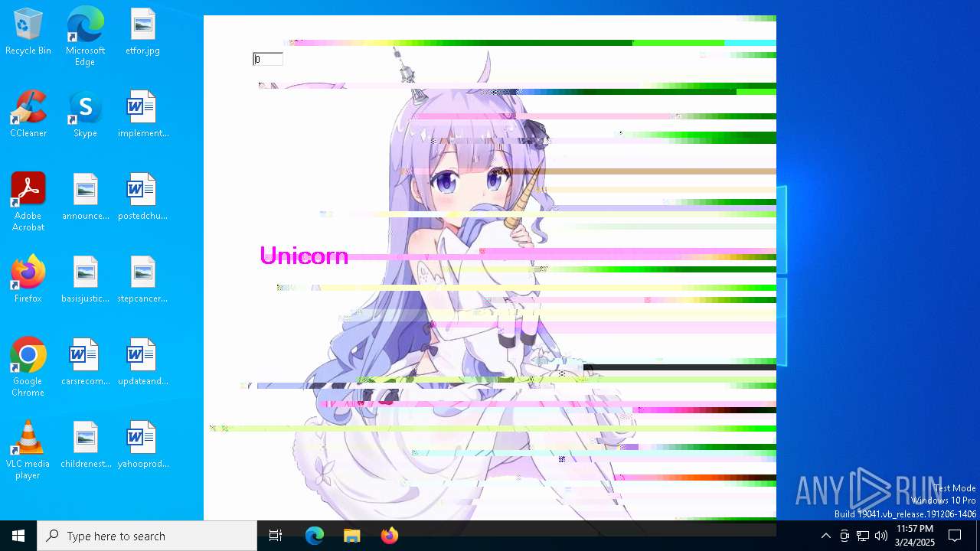Open Firefox from the taskbar

click(389, 536)
